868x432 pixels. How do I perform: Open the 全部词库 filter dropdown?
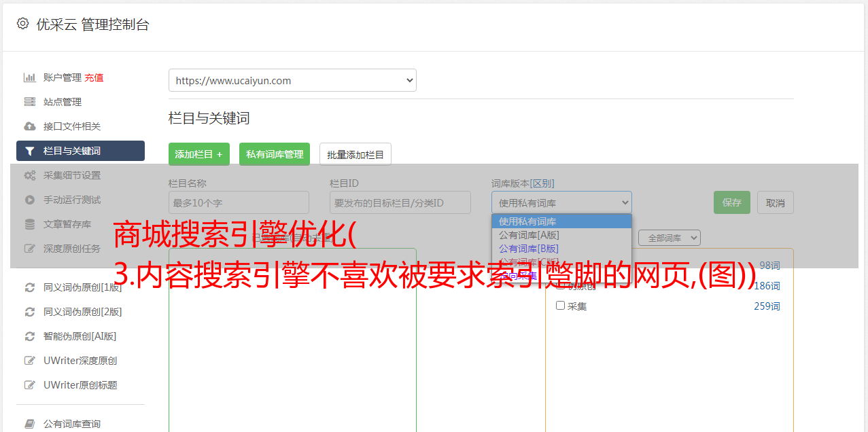click(x=670, y=238)
